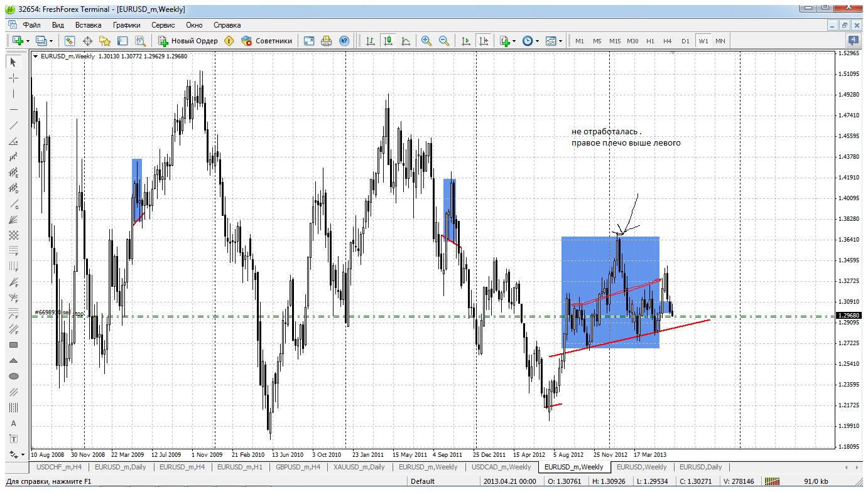Pick the Text 'A' drawing tool
This screenshot has height=492, width=868.
(13, 423)
